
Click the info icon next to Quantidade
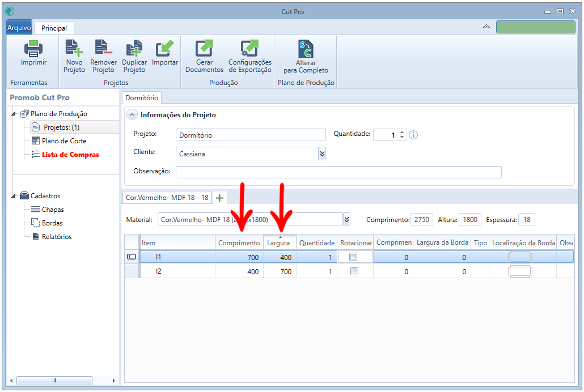tap(413, 135)
